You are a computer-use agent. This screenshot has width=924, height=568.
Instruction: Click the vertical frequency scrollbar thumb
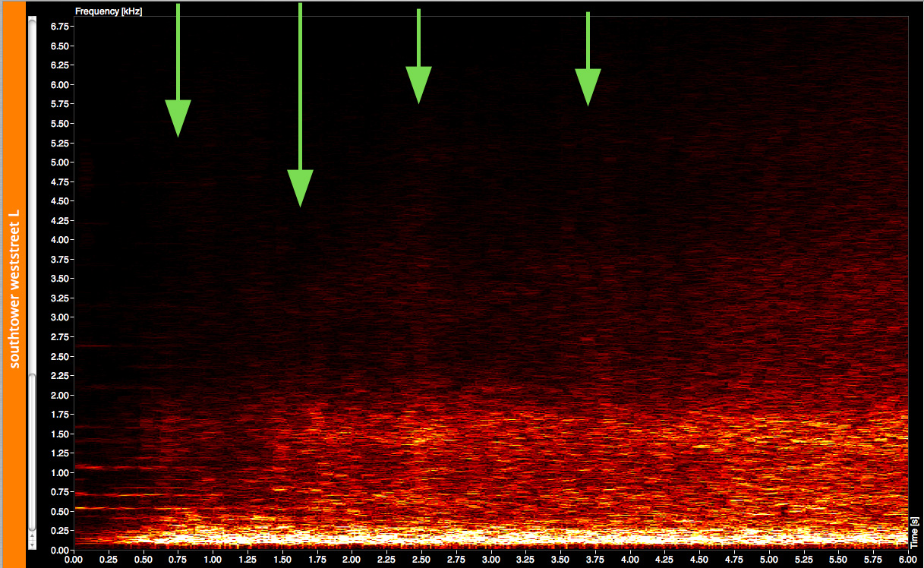pyautogui.click(x=31, y=452)
